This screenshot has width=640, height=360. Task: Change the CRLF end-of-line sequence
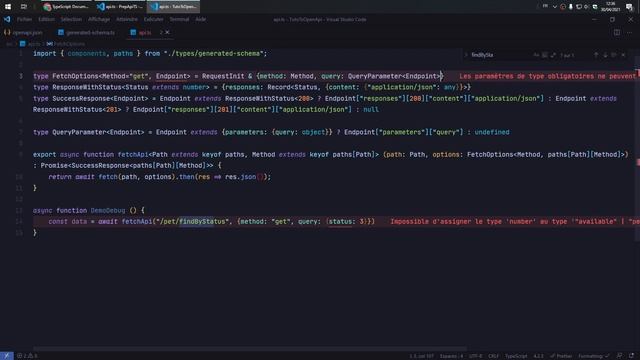pyautogui.click(x=493, y=356)
